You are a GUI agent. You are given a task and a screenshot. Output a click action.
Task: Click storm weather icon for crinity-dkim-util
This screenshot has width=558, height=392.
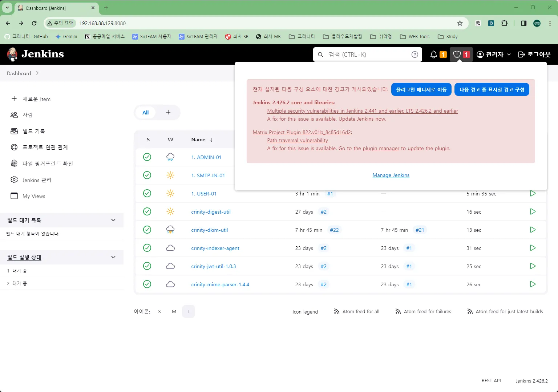click(170, 230)
